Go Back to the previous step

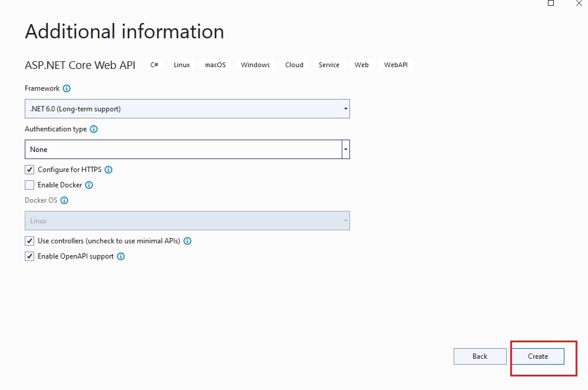(480, 356)
